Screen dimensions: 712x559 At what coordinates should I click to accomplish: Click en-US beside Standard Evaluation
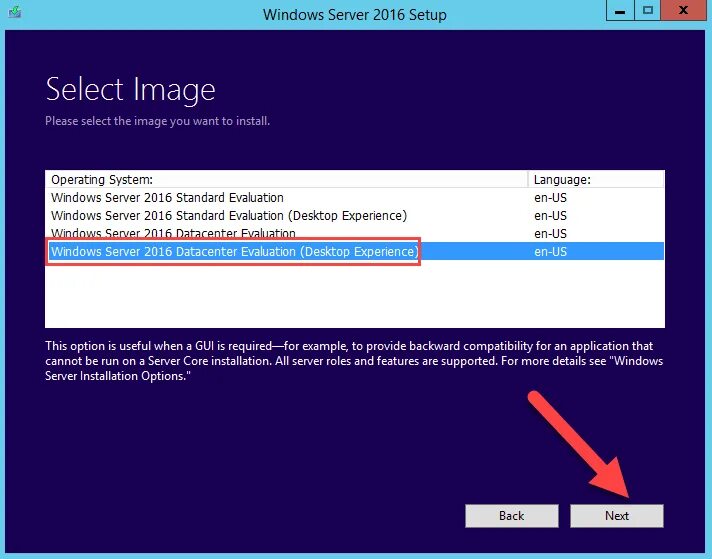[x=550, y=198]
